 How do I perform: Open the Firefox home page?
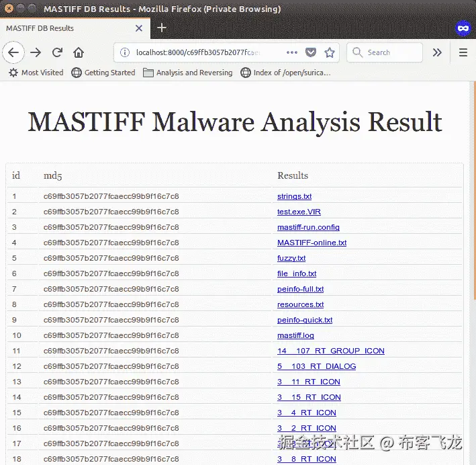[x=79, y=52]
